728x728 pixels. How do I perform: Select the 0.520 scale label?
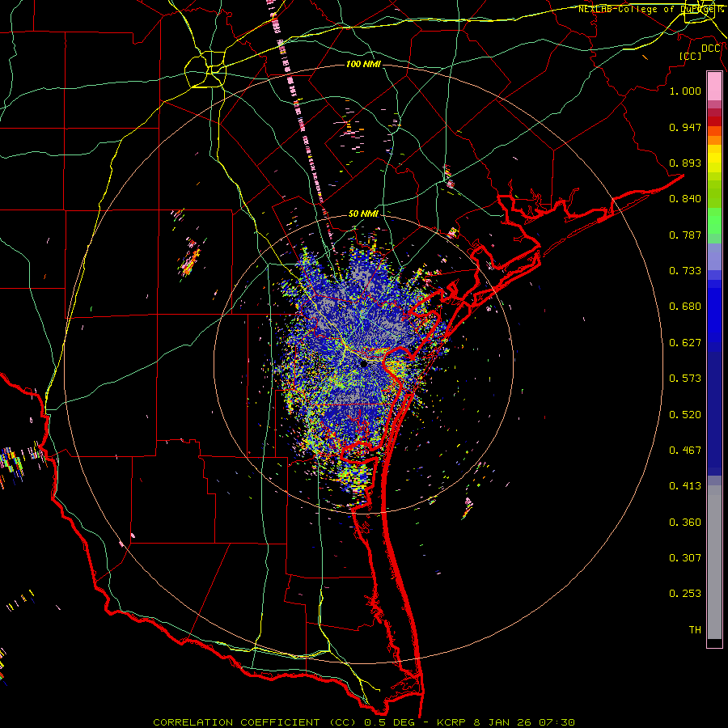[x=685, y=415]
